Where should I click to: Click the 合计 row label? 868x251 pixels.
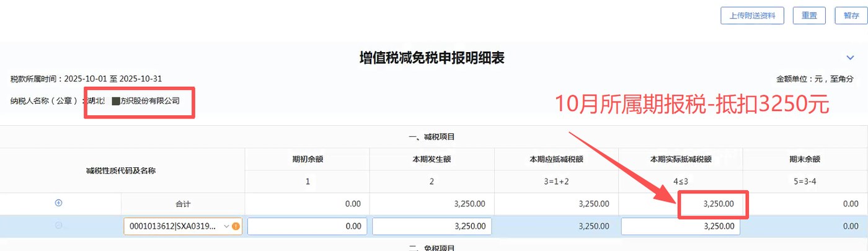[183, 203]
